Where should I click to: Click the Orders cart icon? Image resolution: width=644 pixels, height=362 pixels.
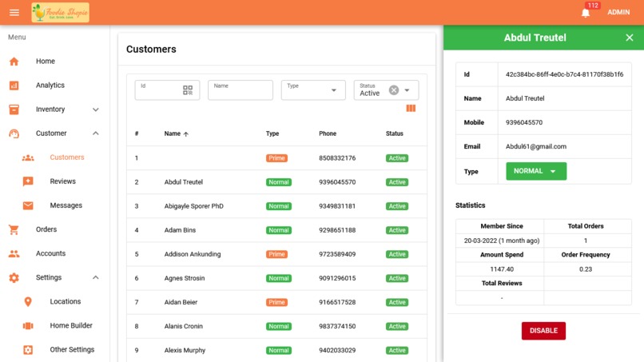(14, 229)
